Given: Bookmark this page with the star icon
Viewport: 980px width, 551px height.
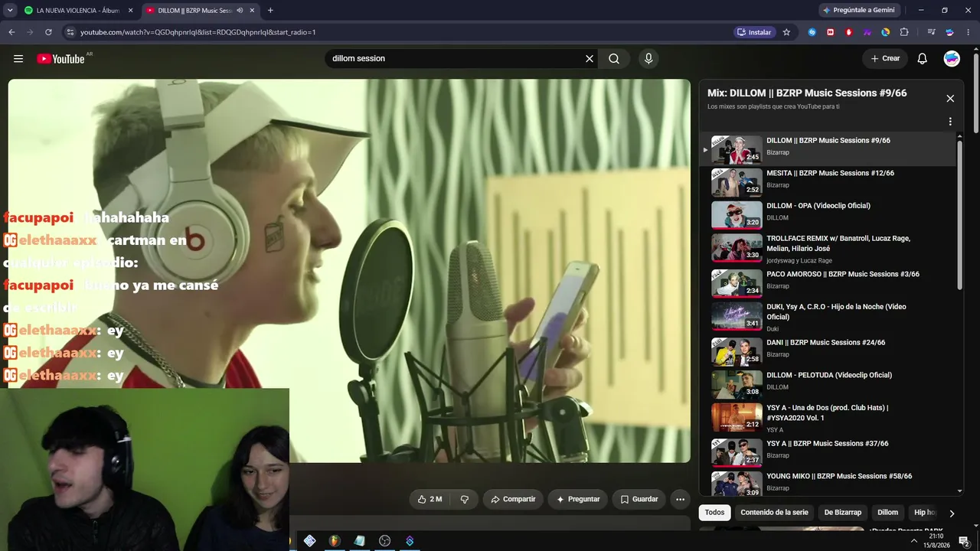Looking at the screenshot, I should coord(786,32).
